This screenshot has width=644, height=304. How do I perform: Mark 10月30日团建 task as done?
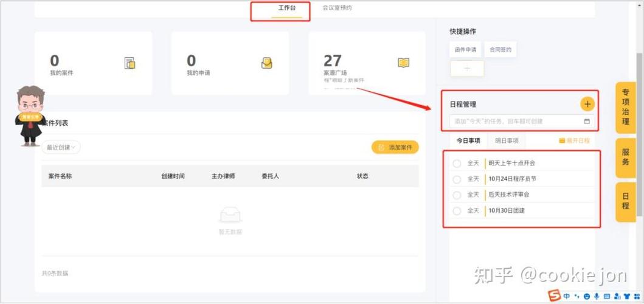(456, 211)
